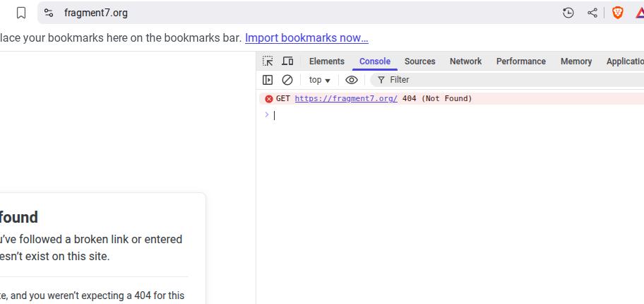The height and width of the screenshot is (304, 644).
Task: Go to the Memory tab
Action: [x=576, y=62]
